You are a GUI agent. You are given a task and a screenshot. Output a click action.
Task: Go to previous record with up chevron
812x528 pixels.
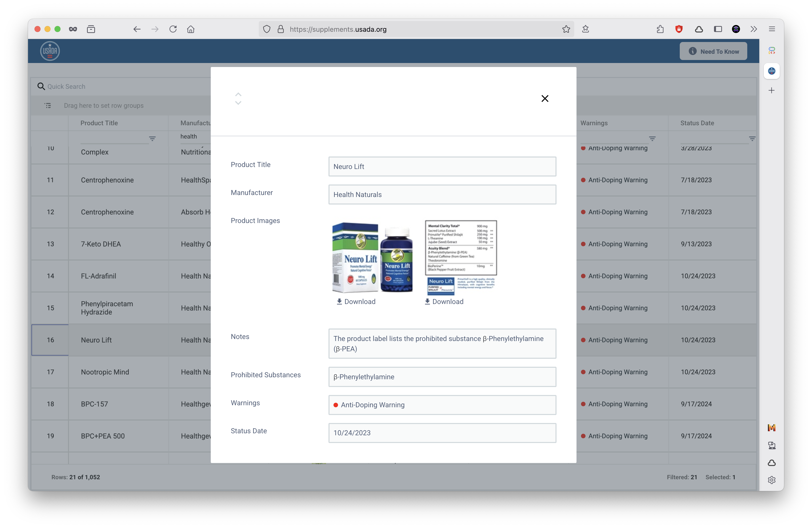(238, 94)
